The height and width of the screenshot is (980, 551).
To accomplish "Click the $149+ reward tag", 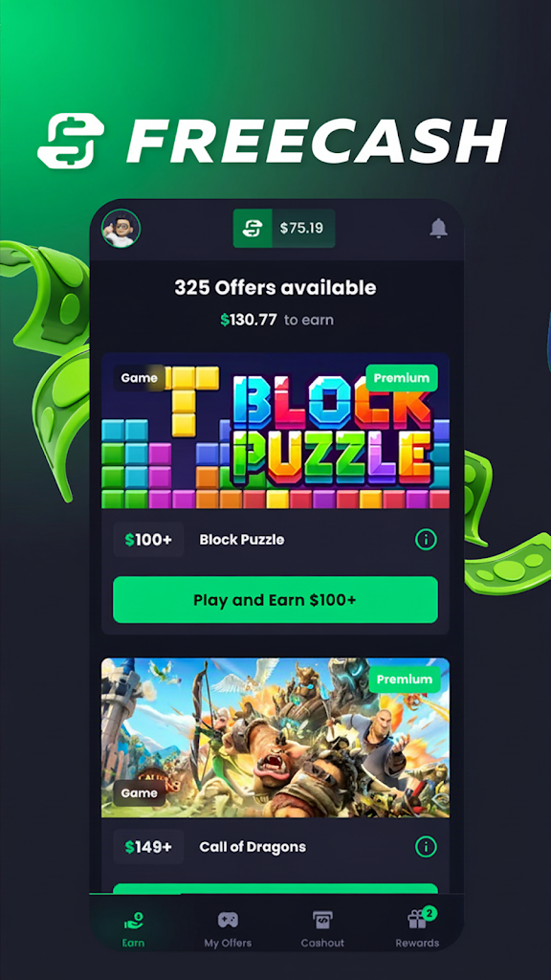I will 148,847.
